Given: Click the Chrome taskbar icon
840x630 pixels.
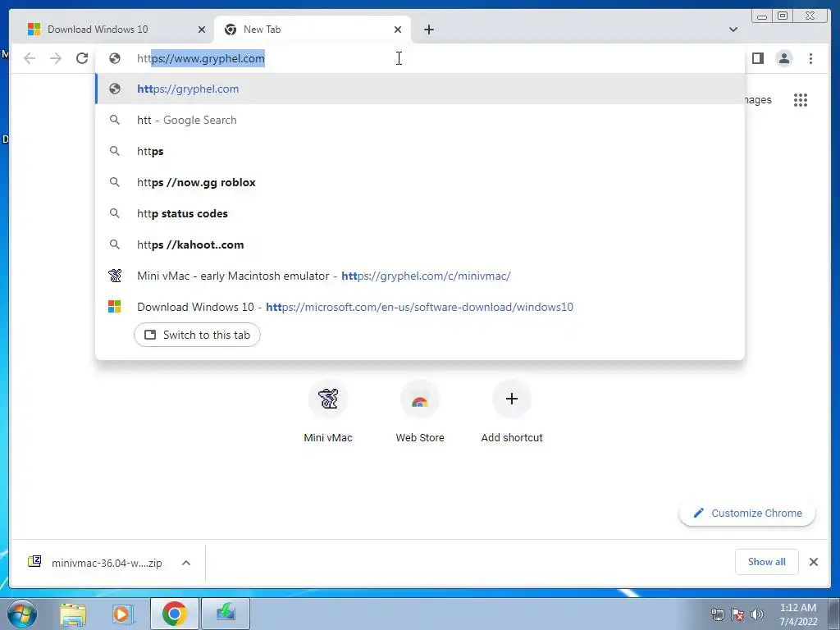Looking at the screenshot, I should 175,614.
